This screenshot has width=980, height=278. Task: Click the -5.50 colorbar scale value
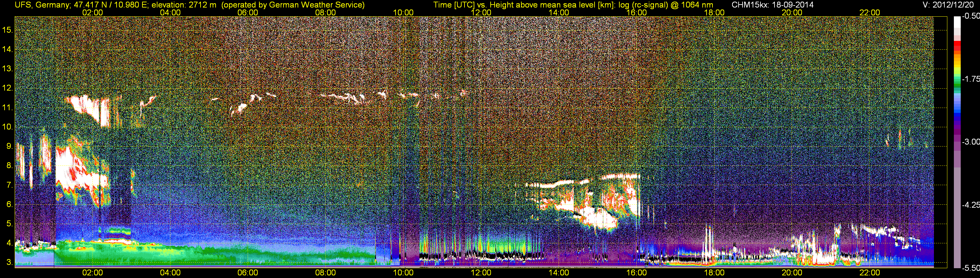tap(971, 268)
